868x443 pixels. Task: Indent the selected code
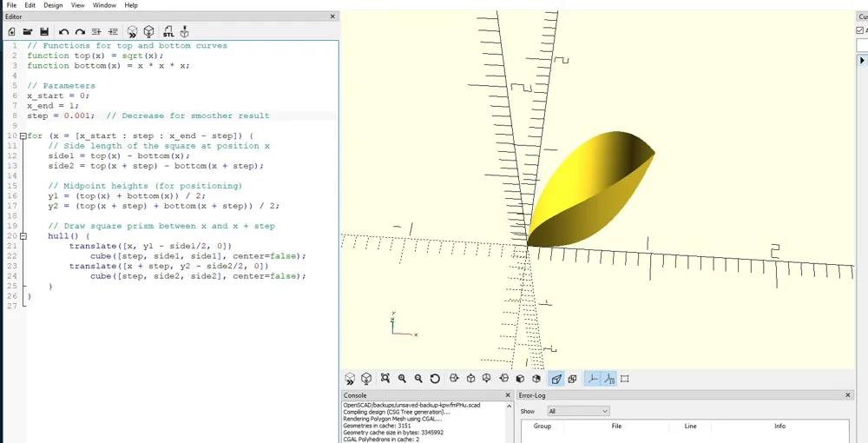tap(113, 32)
